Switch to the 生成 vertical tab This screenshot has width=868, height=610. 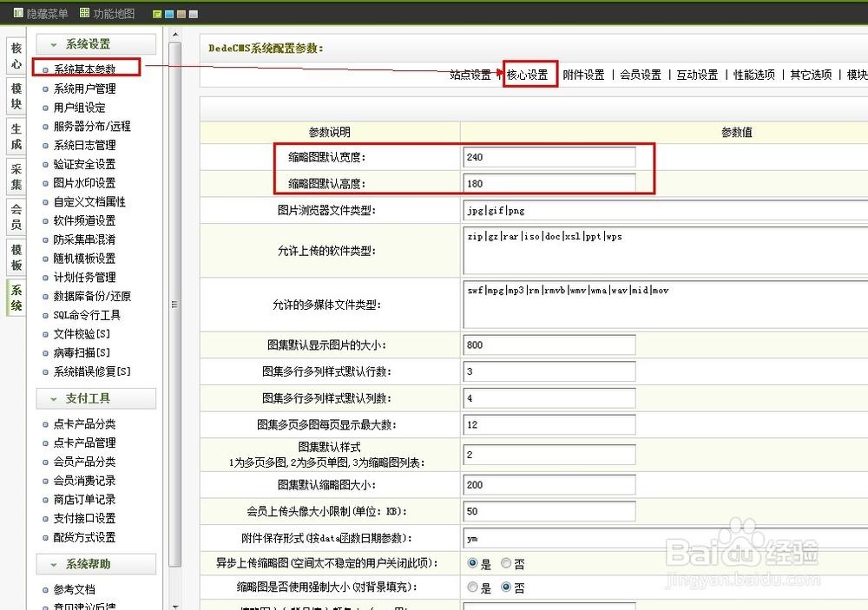tap(16, 137)
